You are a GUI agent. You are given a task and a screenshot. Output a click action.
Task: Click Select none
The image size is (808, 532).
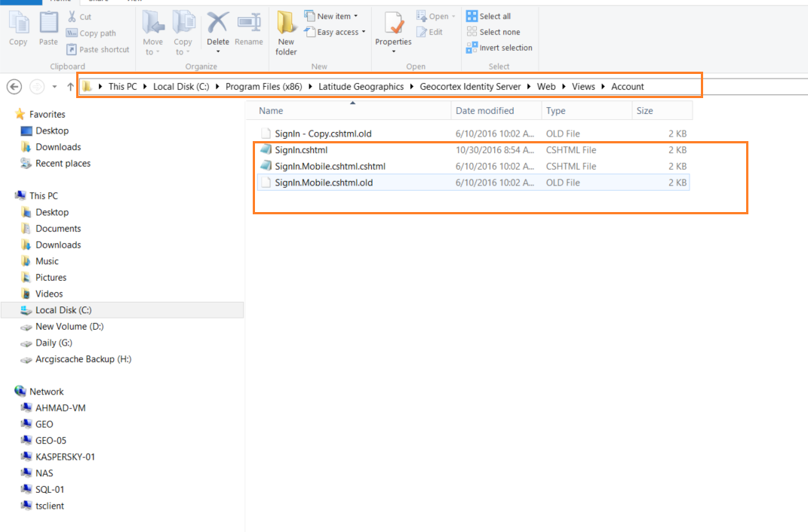pos(493,32)
